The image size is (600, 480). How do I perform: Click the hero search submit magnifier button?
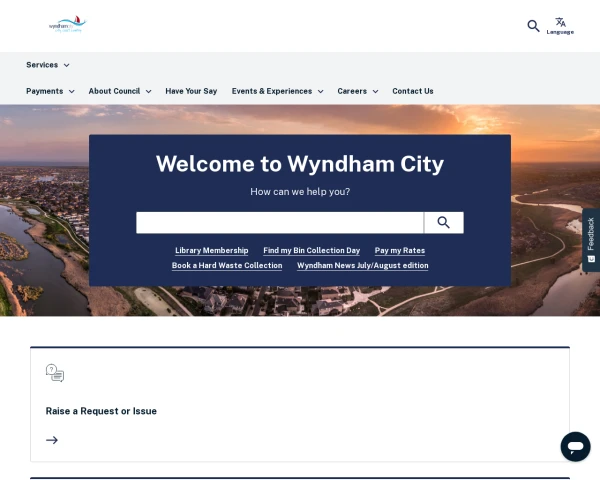pyautogui.click(x=443, y=222)
